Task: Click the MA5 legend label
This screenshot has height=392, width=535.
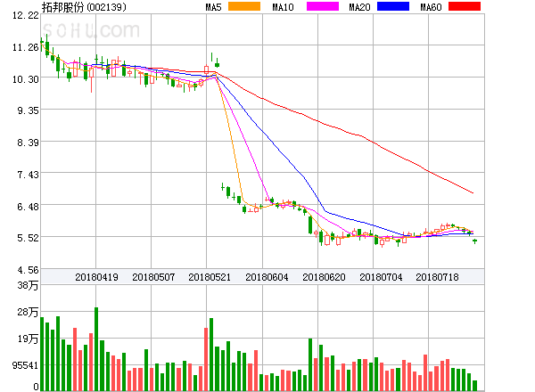Action: (x=213, y=7)
